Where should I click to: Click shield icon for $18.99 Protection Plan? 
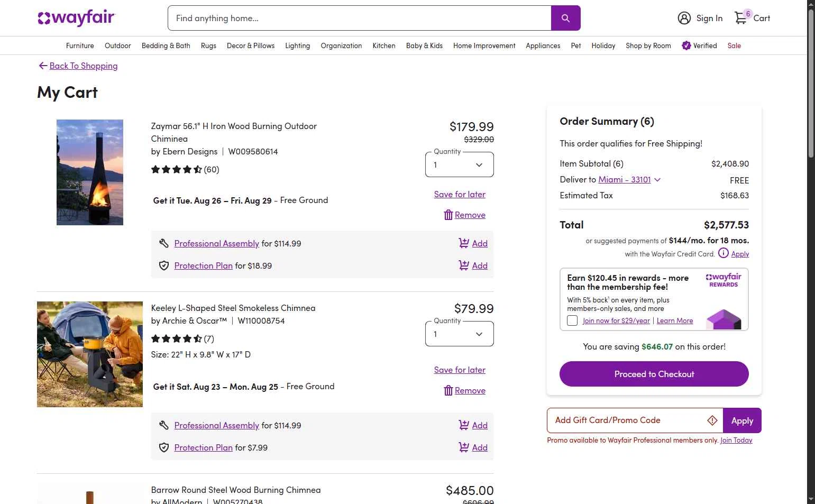(164, 265)
